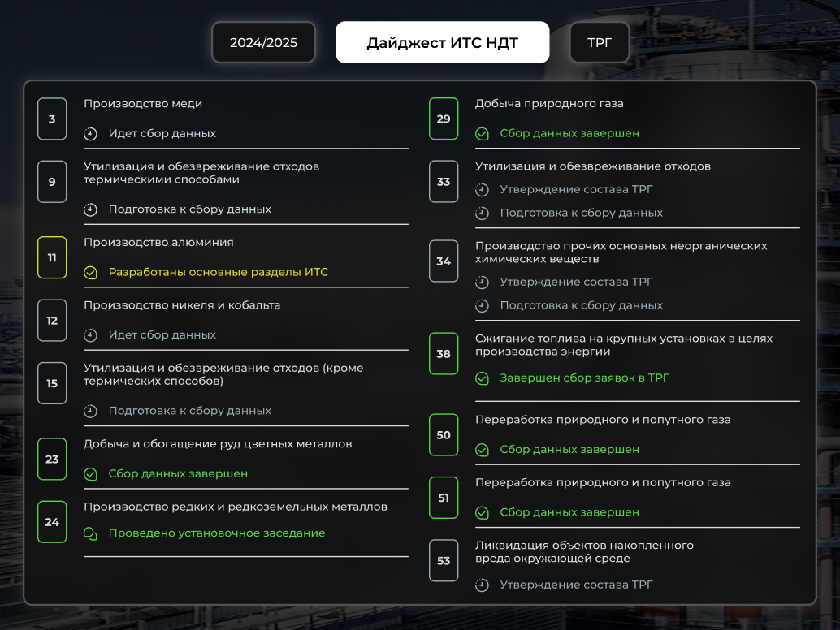The width and height of the screenshot is (840, 630).
Task: Click clock icon for item 9 Подготовка к сбору данных
Action: point(90,209)
